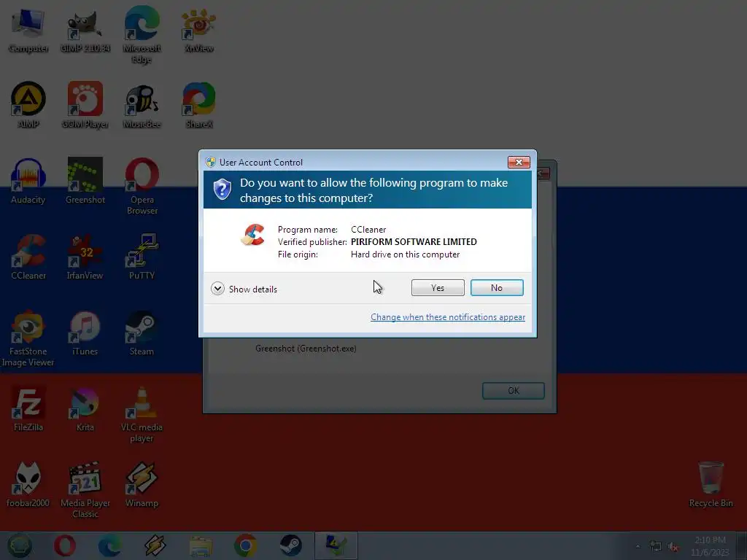
Task: Click the Greenshot (Greenshot.exe) text
Action: tap(306, 349)
